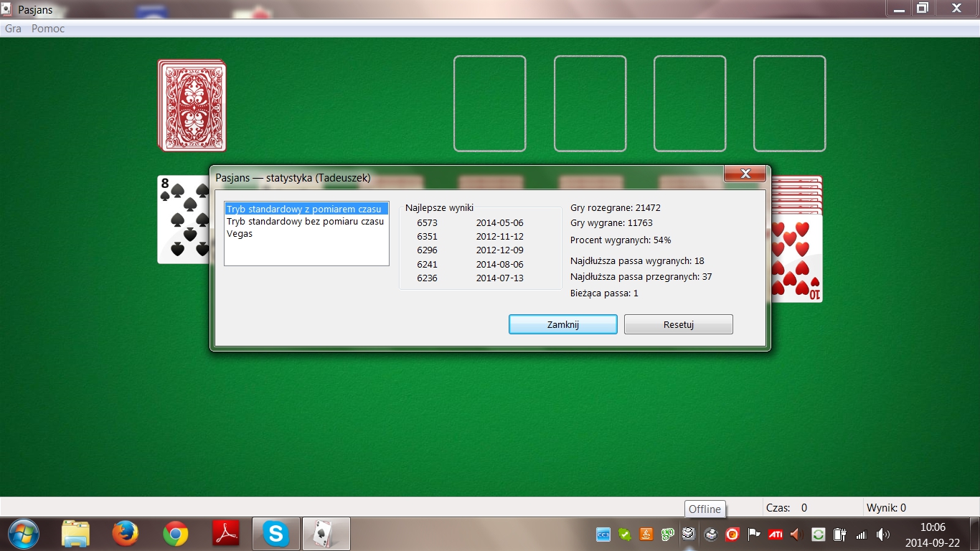Click the date 2014-07-13
Screen dimensions: 980x551
pyautogui.click(x=500, y=278)
